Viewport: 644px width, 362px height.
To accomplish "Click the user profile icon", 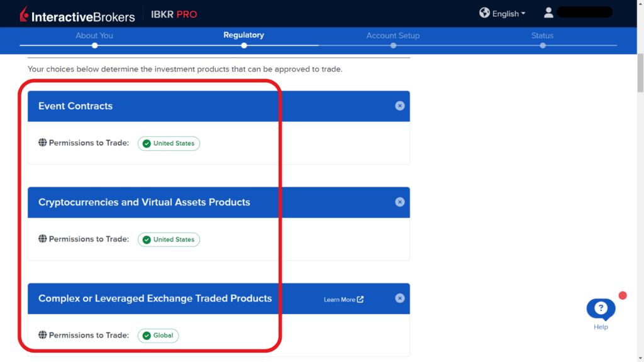I will click(x=548, y=12).
